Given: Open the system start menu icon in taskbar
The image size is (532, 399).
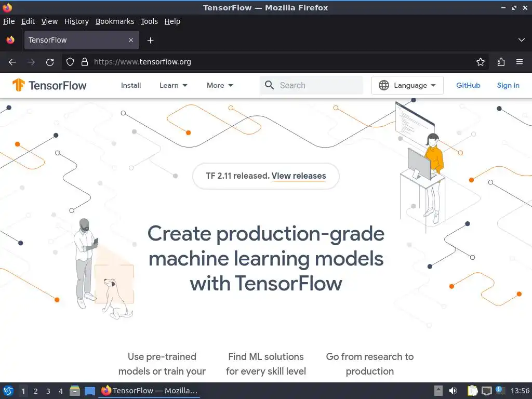Looking at the screenshot, I should click(8, 391).
